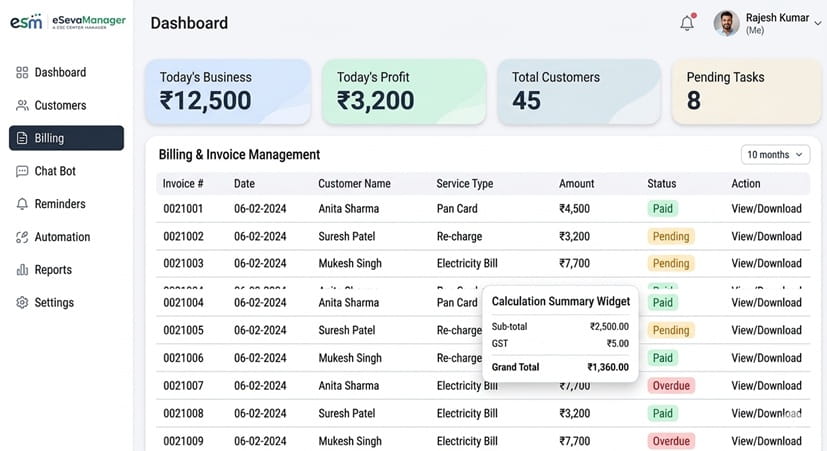Screen dimensions: 827x451
Task: Open the 10 months period dropdown
Action: pyautogui.click(x=775, y=155)
